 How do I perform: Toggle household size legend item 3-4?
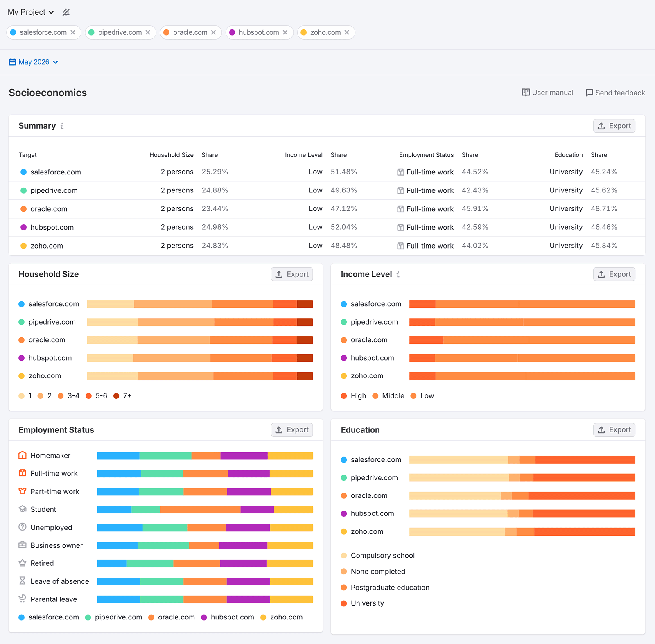pos(69,396)
